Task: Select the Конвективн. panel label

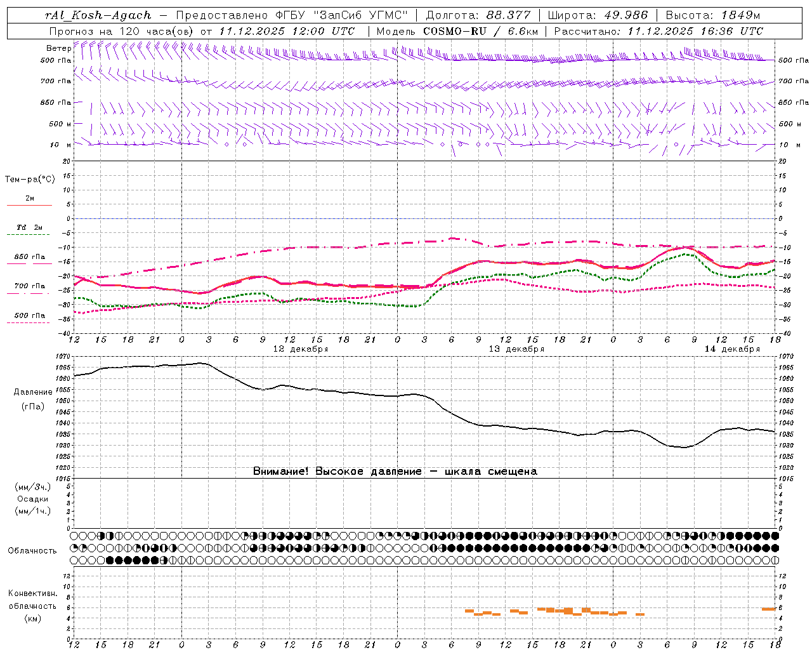Action: [x=32, y=594]
